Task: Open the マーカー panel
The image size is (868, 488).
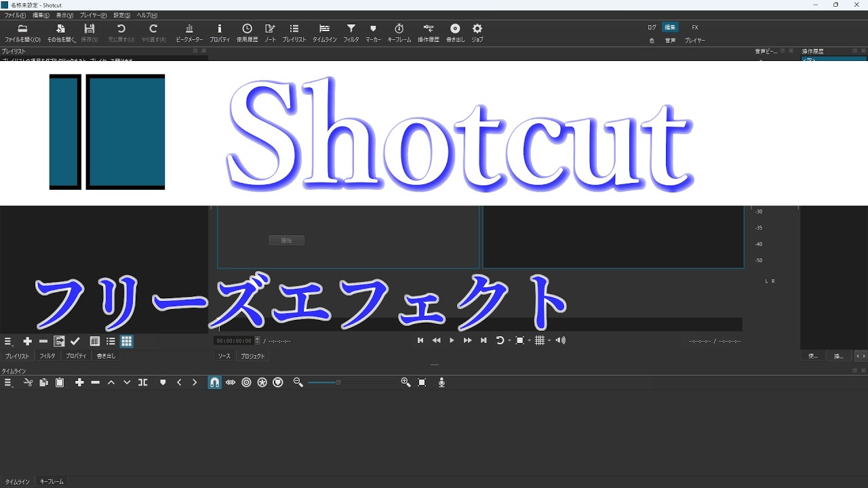Action: [373, 33]
